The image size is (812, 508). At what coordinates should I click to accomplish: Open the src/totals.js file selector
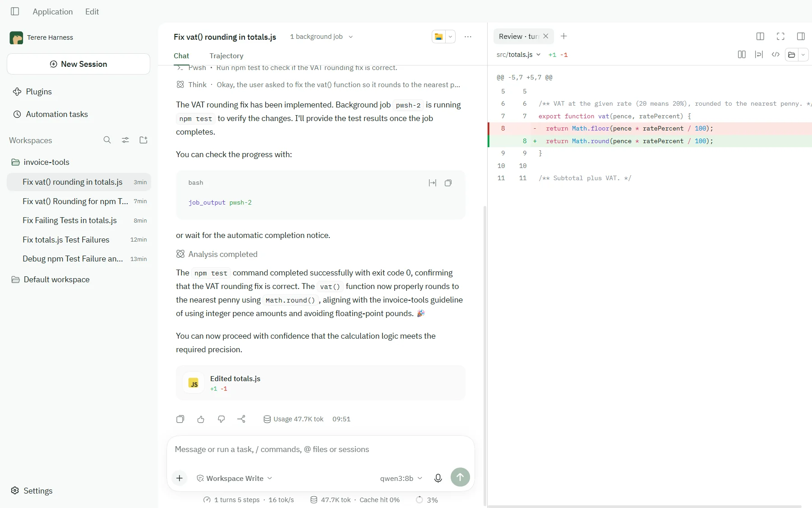coord(518,55)
